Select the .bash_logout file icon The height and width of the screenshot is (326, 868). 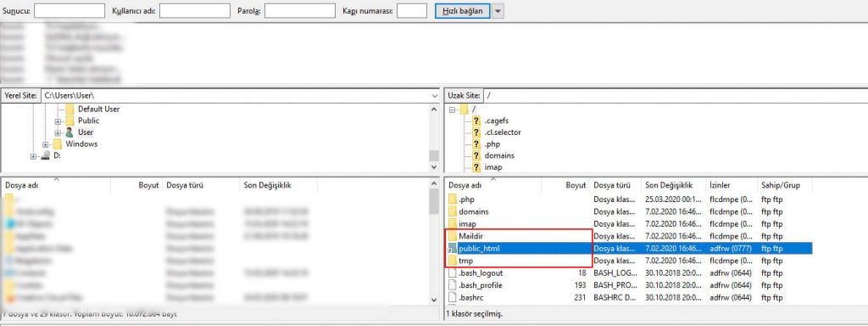tap(453, 273)
